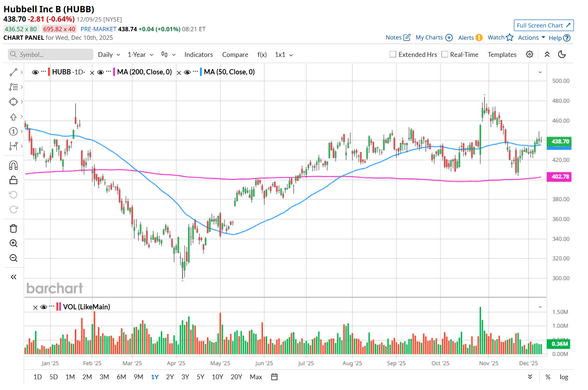Viewport: 588px width, 390px height.
Task: Click the magnet snap mode icon
Action: (13, 165)
